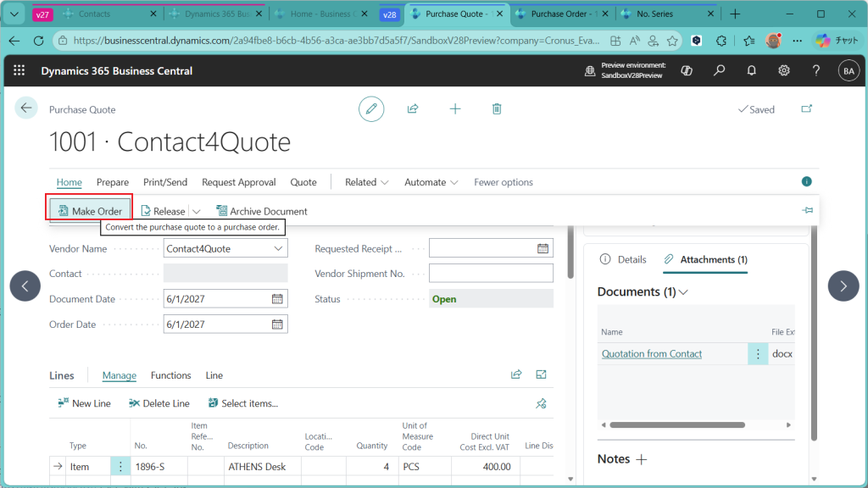
Task: Go back with the arrow button
Action: point(26,108)
